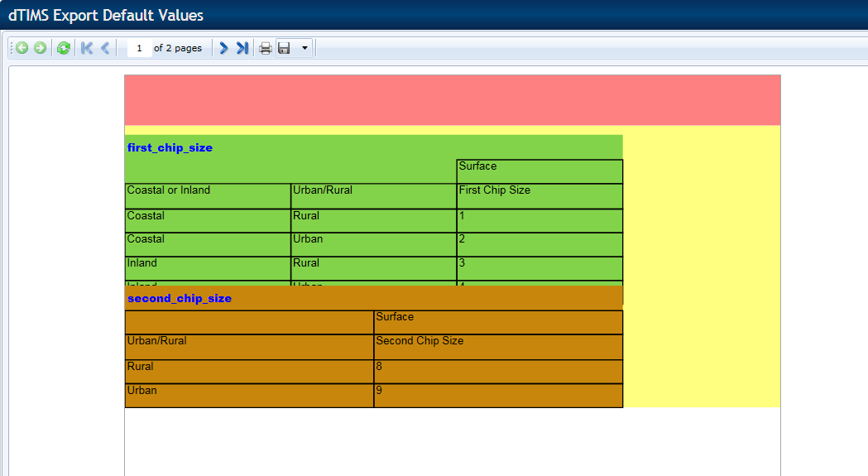868x476 pixels.
Task: Select the 'Second Chip Size' column header
Action: [x=498, y=347]
